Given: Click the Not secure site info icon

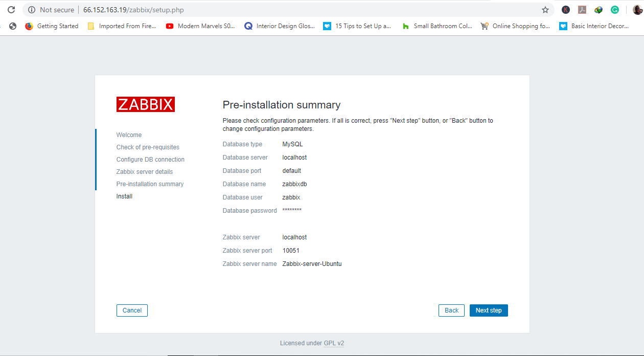Looking at the screenshot, I should [32, 10].
